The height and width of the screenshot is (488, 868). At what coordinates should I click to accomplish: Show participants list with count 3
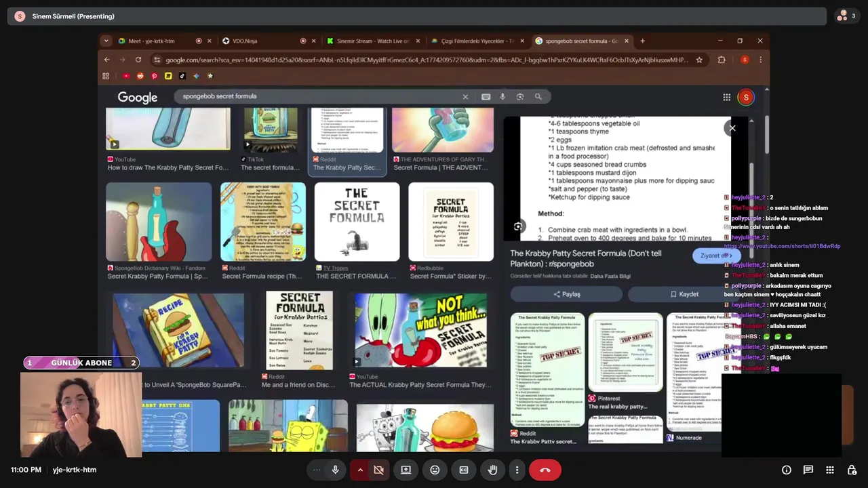[x=846, y=16]
